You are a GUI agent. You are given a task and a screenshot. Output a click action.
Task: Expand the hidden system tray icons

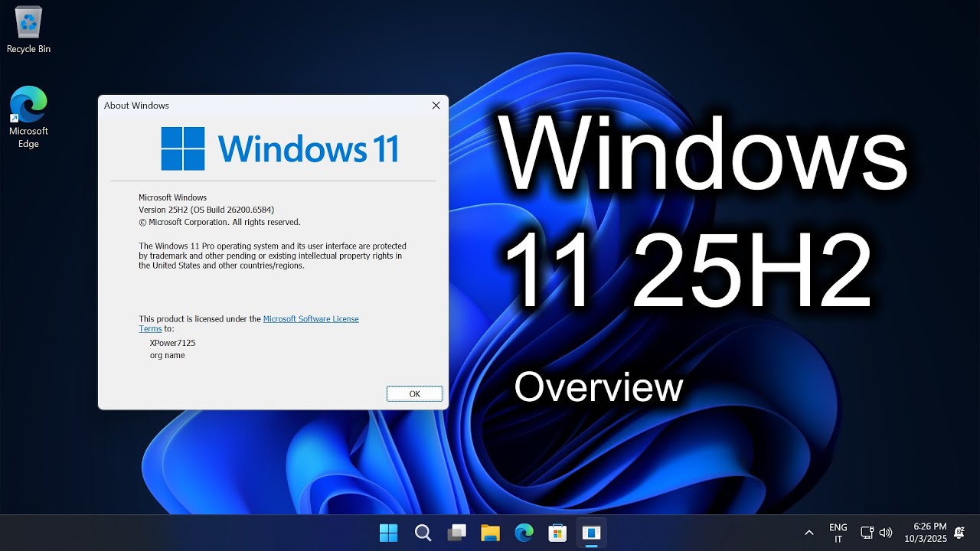[808, 533]
